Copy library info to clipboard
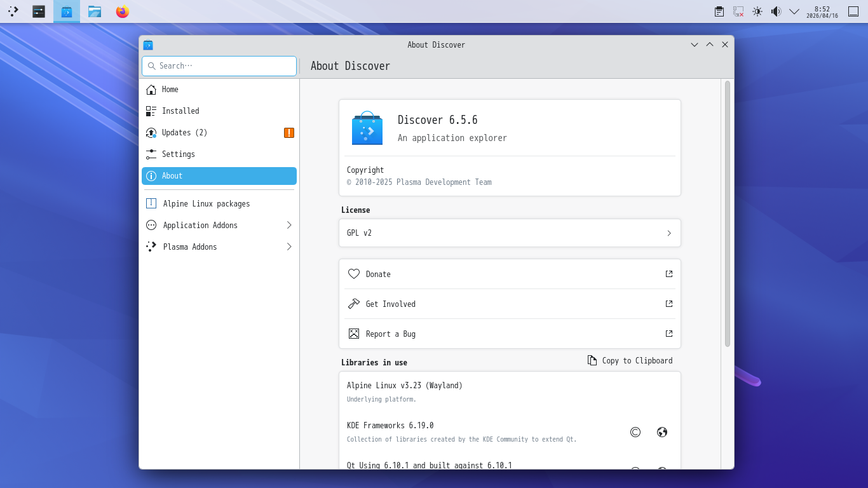The width and height of the screenshot is (868, 488). (x=630, y=361)
